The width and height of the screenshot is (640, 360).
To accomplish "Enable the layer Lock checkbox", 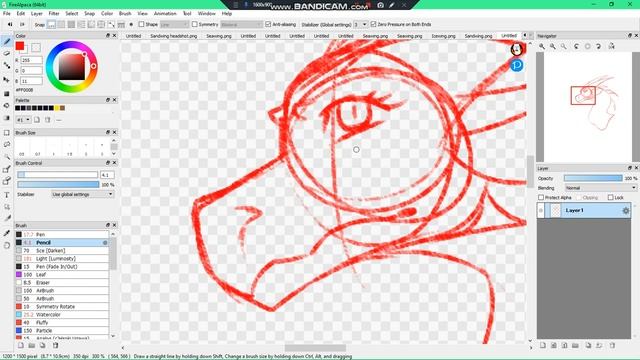I will (611, 198).
